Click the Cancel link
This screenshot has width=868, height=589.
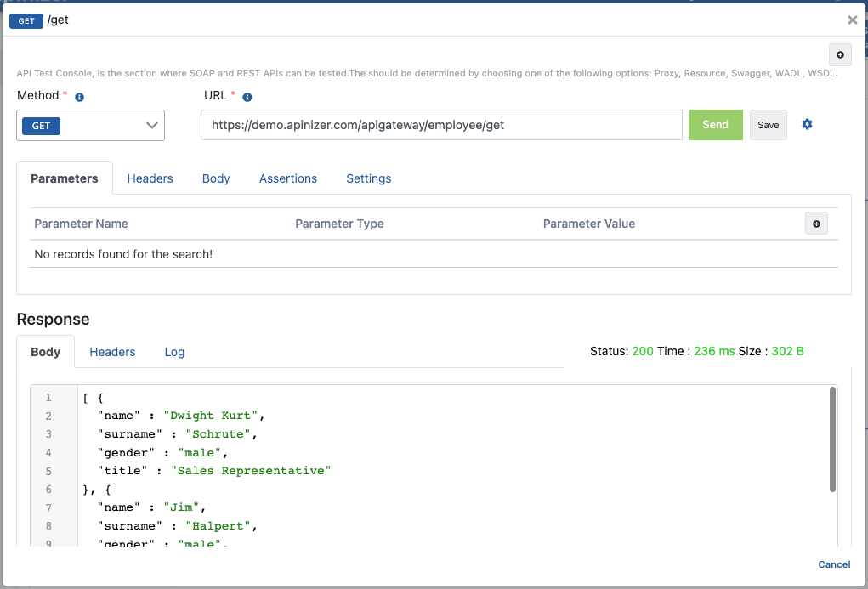[x=834, y=564]
